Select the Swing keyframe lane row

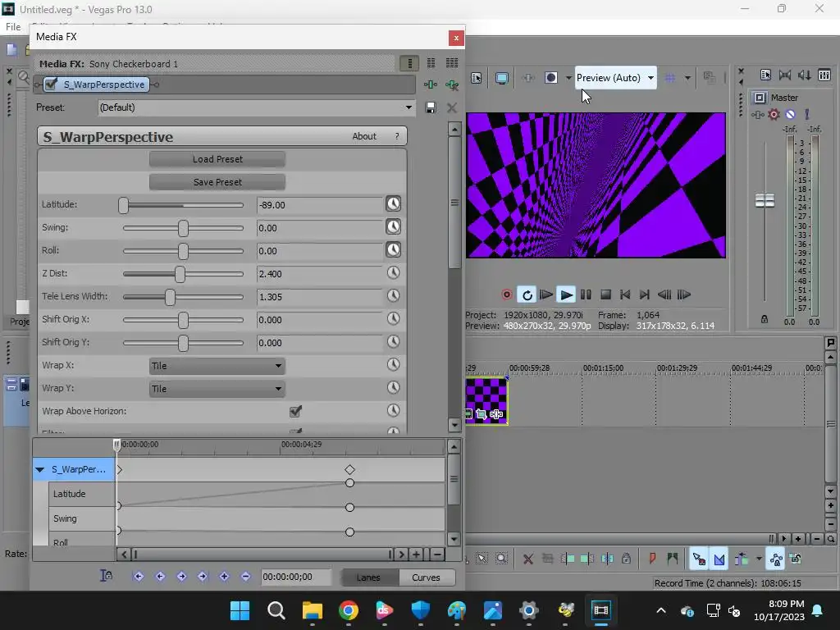[x=81, y=518]
